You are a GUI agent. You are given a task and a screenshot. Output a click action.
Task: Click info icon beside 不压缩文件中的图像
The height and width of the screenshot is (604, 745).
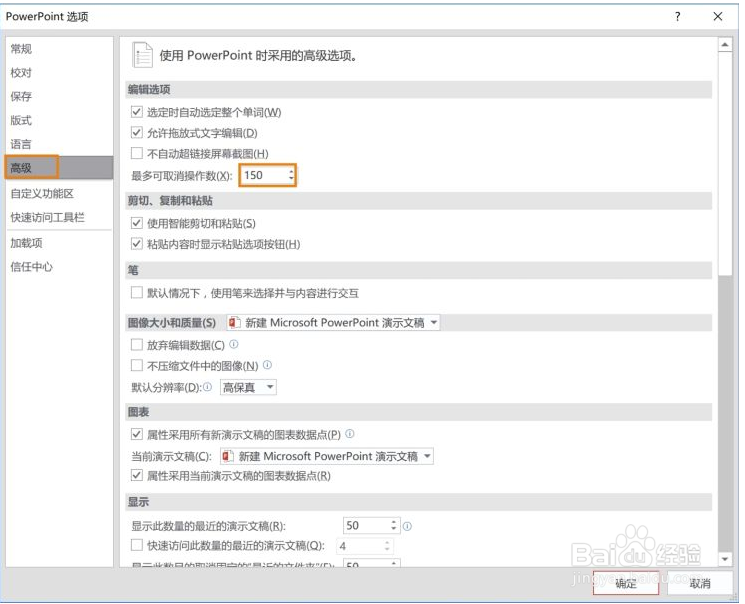pos(267,365)
